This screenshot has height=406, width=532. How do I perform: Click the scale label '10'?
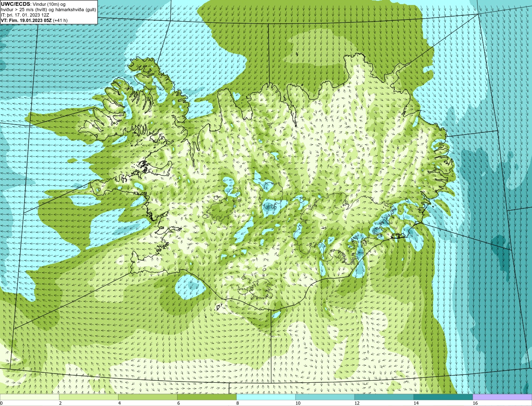298,403
